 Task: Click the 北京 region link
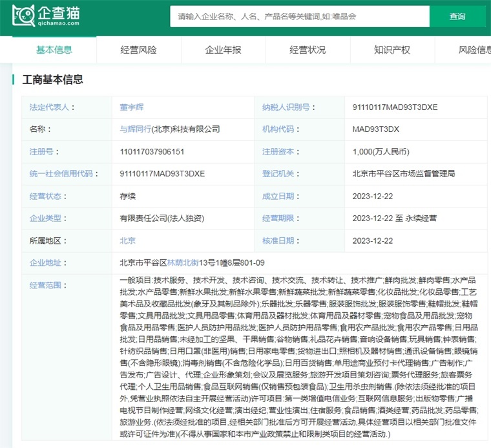pos(127,240)
